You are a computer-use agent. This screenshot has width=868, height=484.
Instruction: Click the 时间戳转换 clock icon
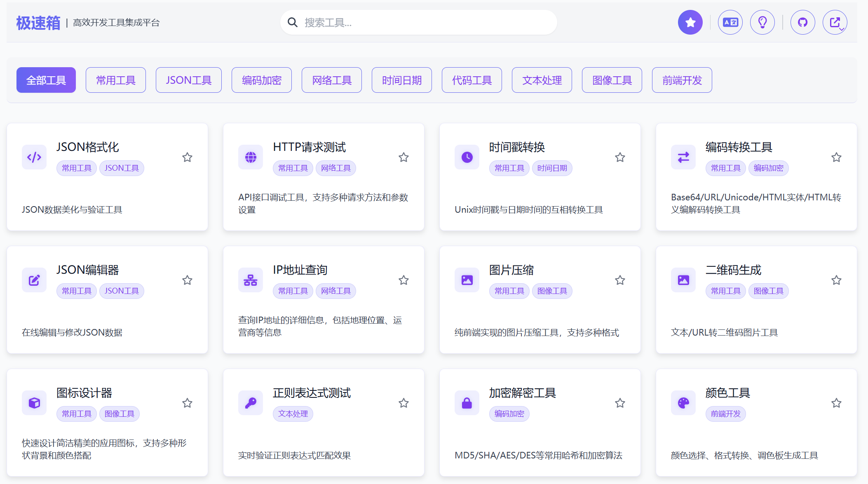[467, 157]
